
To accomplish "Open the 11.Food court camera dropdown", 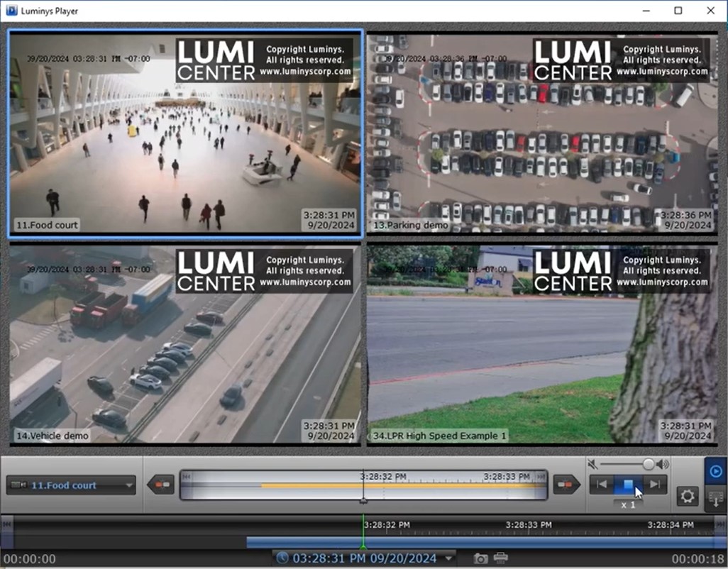I will (71, 485).
